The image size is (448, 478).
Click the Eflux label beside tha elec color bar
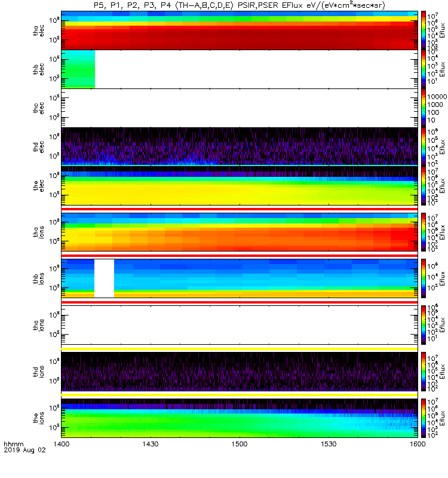pos(442,31)
